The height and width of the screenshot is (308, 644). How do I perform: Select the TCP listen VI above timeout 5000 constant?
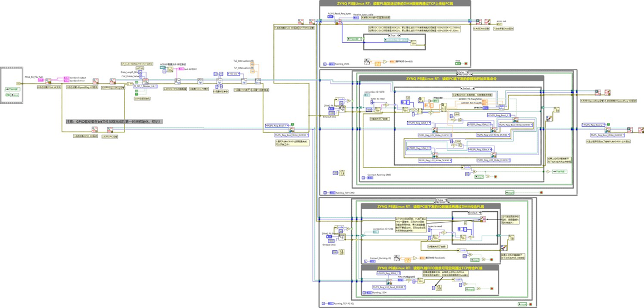[342, 109]
